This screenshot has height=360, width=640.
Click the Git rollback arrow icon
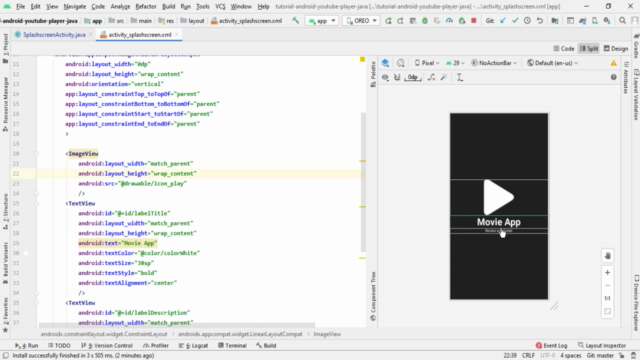pos(540,20)
